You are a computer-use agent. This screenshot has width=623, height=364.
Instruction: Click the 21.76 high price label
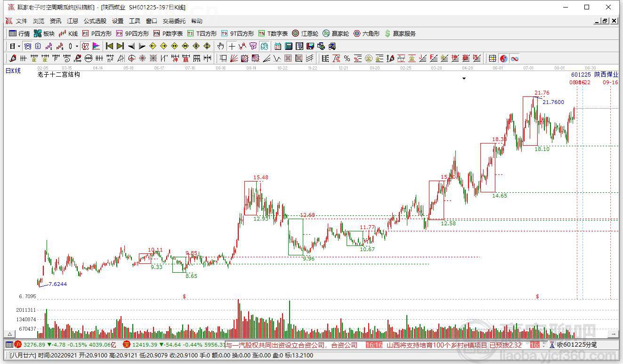[x=542, y=93]
